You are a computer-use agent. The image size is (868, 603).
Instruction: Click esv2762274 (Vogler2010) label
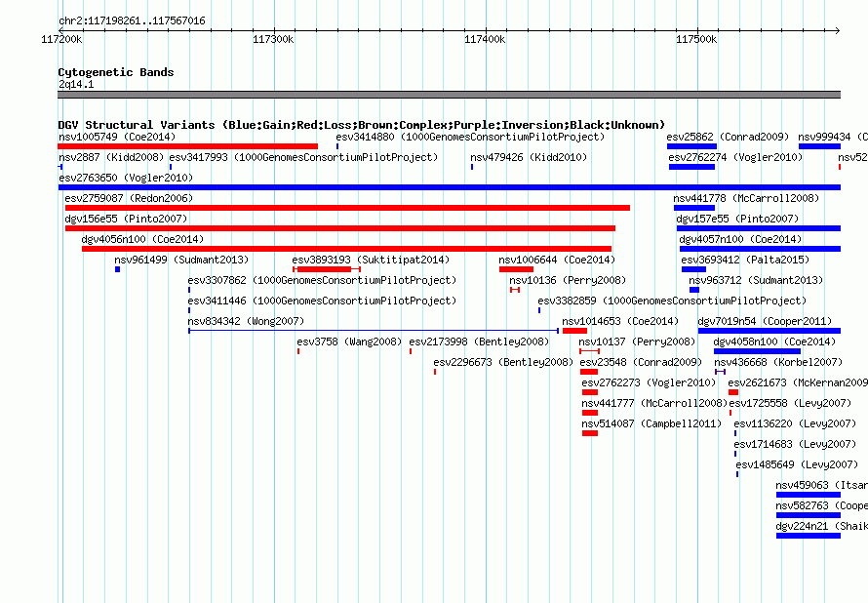click(x=735, y=157)
